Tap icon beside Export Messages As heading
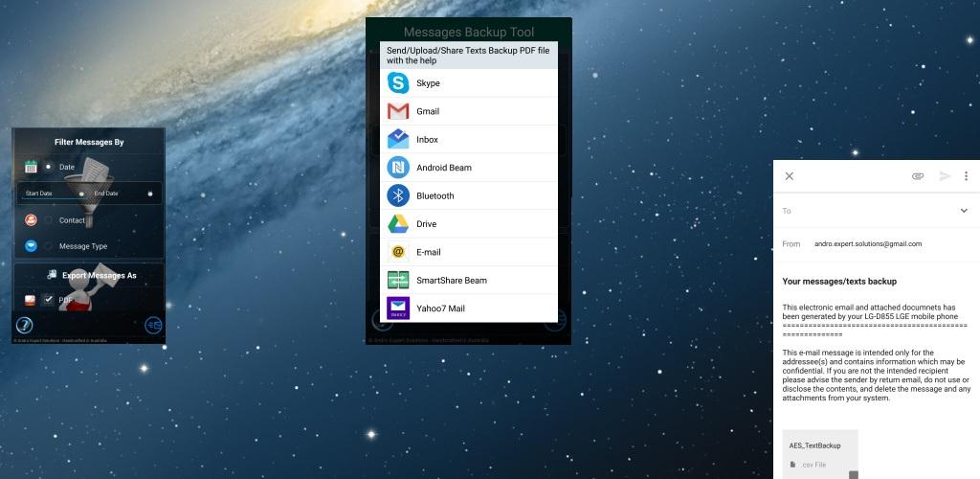980x479 pixels. click(52, 275)
